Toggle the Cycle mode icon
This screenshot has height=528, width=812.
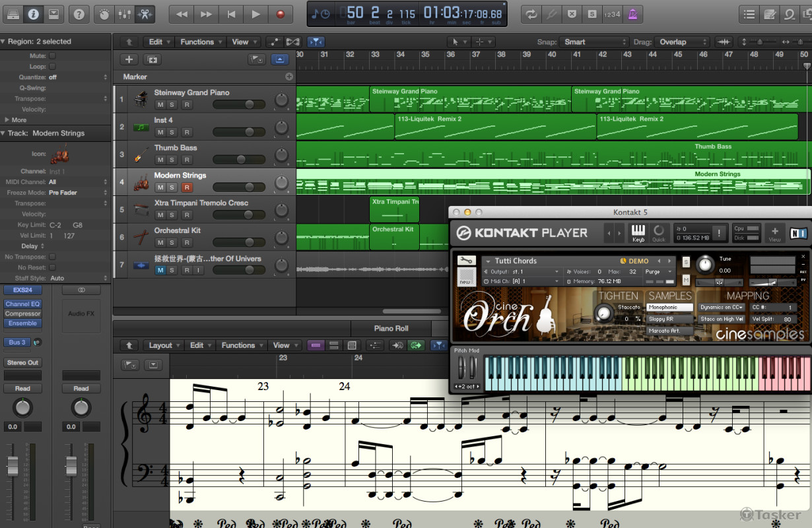click(530, 14)
